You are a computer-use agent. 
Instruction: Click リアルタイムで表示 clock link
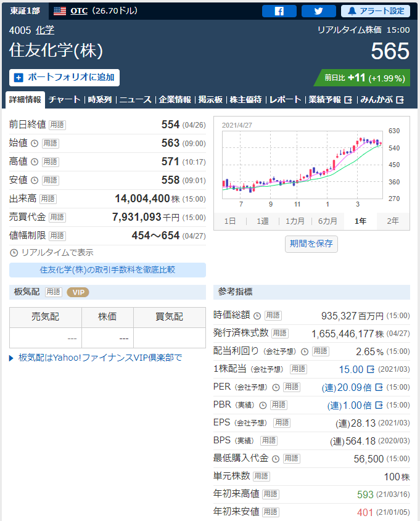coord(52,253)
